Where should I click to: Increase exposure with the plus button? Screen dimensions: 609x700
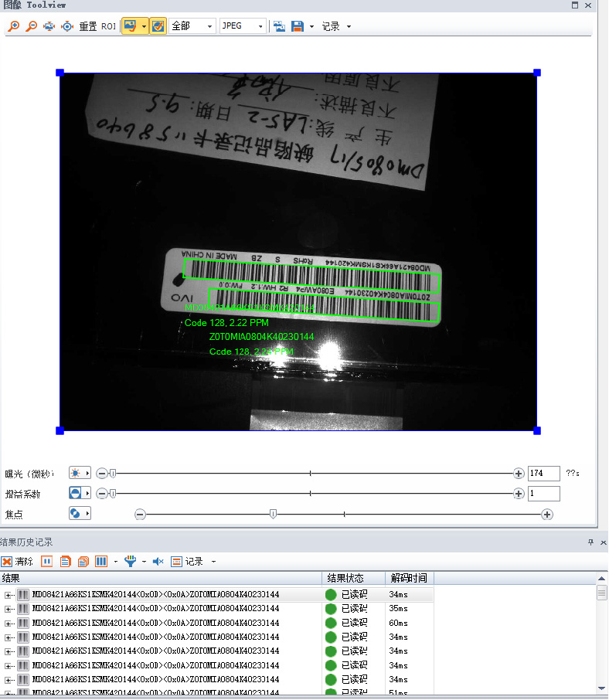click(x=519, y=473)
